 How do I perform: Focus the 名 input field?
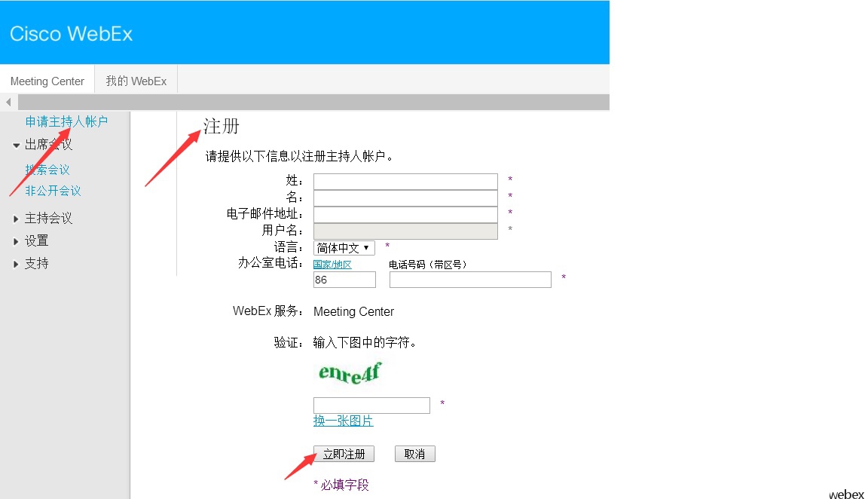(x=405, y=198)
